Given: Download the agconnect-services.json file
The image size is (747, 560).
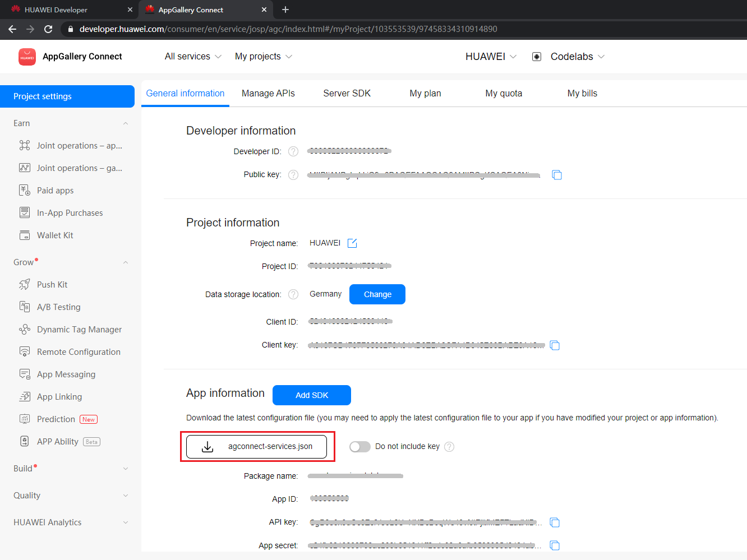Looking at the screenshot, I should (x=257, y=446).
